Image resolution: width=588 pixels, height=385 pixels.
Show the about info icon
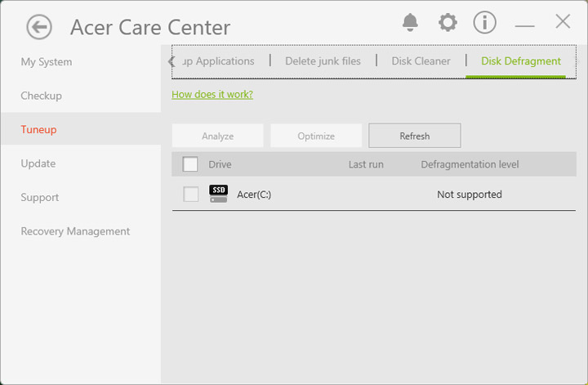pyautogui.click(x=484, y=23)
